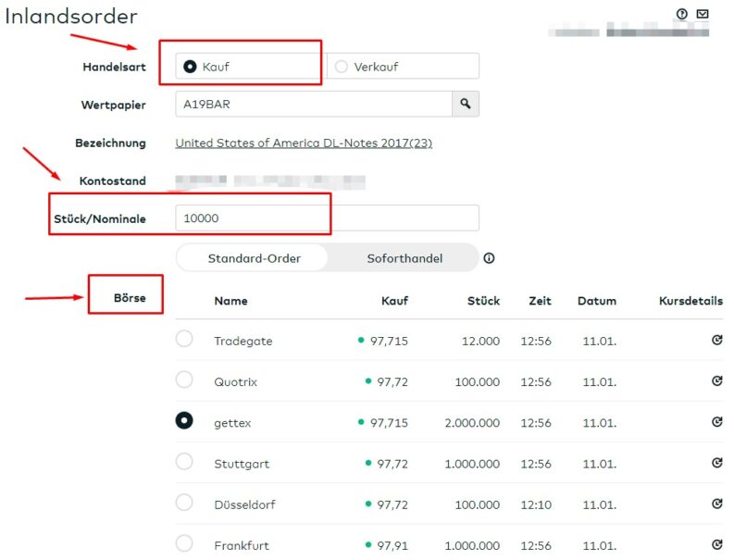
Task: Click the Wertpapier search magnifier icon
Action: click(466, 105)
